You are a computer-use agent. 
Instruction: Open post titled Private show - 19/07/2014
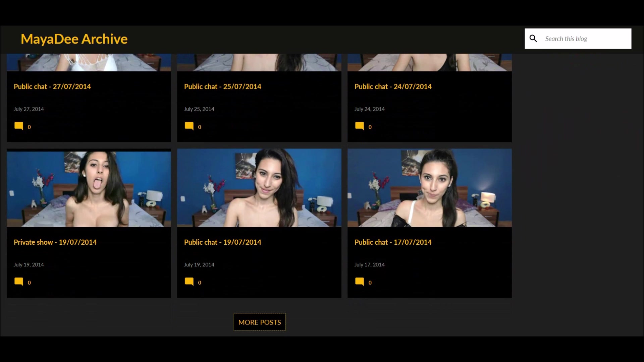[55, 242]
